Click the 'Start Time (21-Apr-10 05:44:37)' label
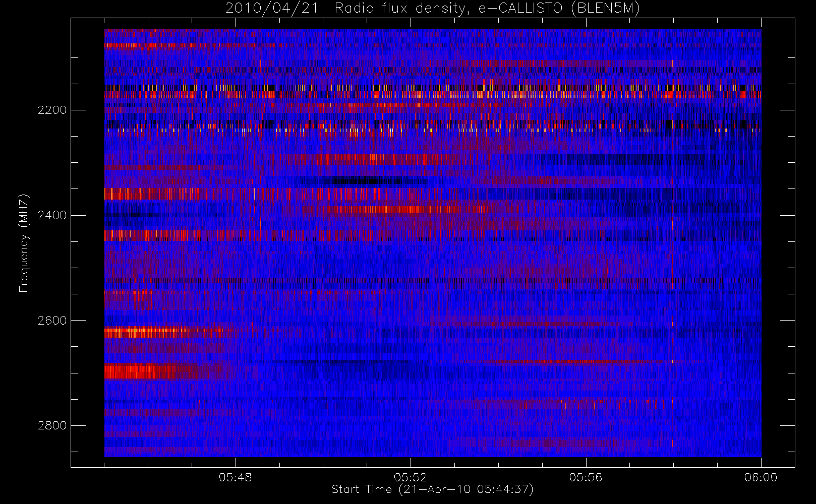This screenshot has width=816, height=504. pos(432,489)
